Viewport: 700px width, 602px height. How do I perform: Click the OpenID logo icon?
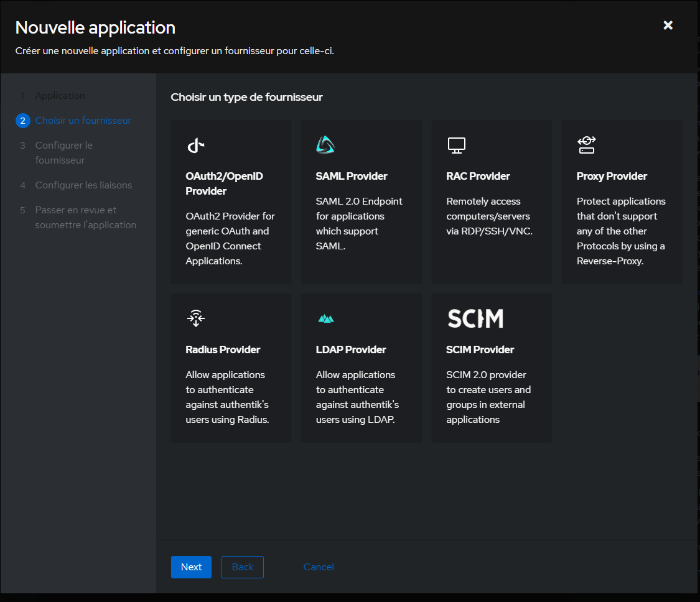tap(195, 146)
